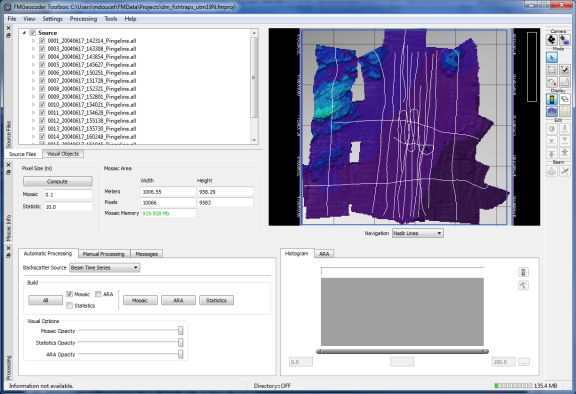Screen dimensions: 576x394
Task: Click the first Camera tool icon
Action: point(552,40)
